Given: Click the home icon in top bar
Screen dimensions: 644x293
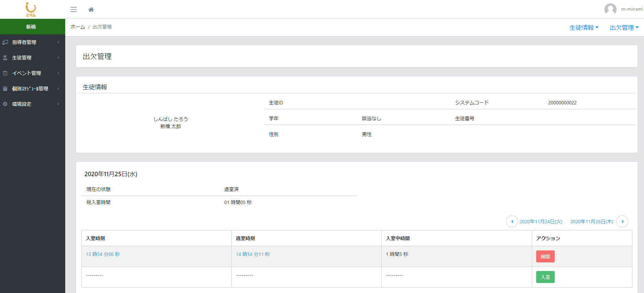Looking at the screenshot, I should (x=91, y=10).
